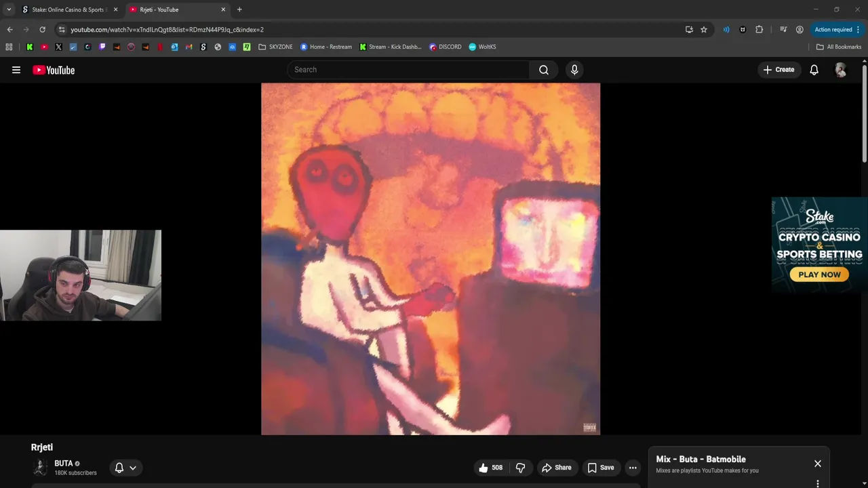Open the Stream - Kick Dashboard bookmark
The height and width of the screenshot is (488, 868).
click(391, 47)
